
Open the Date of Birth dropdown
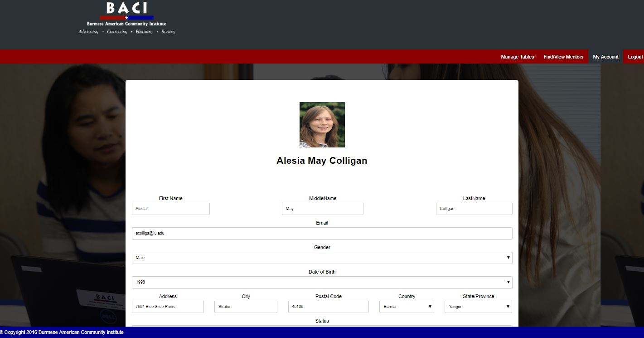click(x=322, y=282)
